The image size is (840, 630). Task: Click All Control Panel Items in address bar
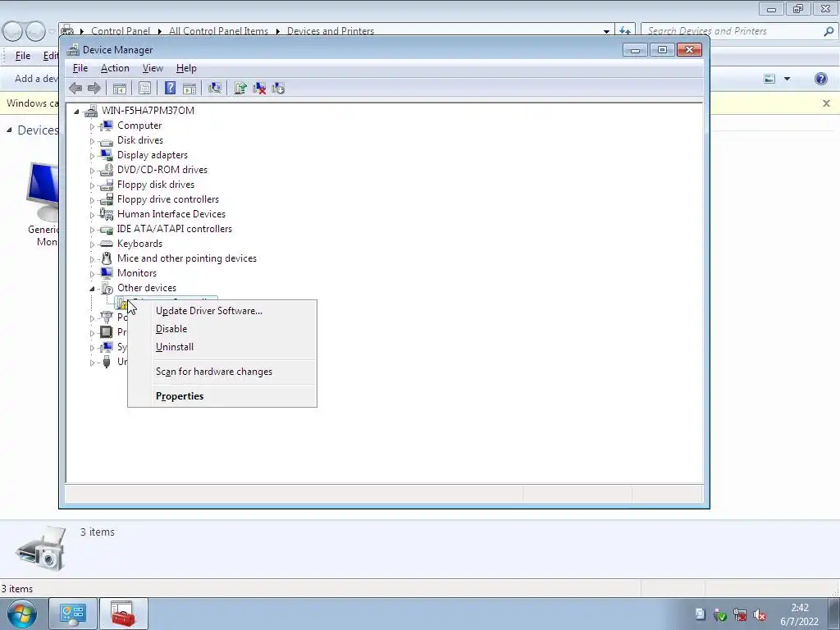click(x=218, y=31)
